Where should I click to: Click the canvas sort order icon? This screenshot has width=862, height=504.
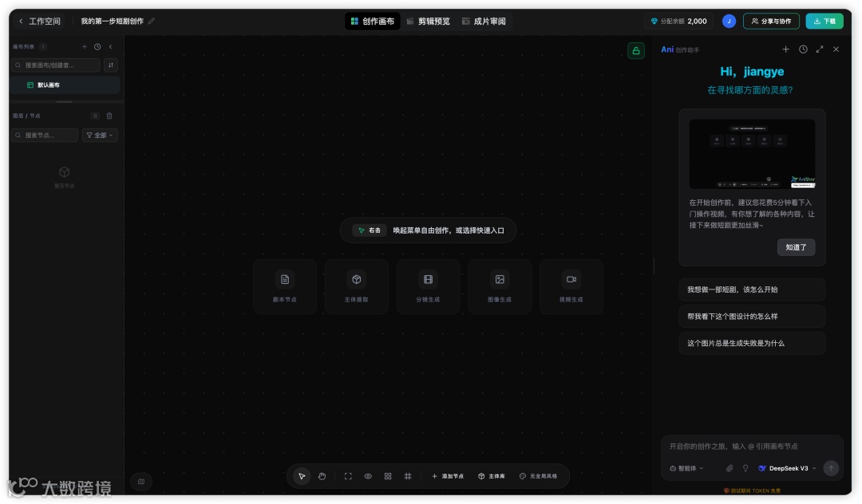(x=111, y=65)
